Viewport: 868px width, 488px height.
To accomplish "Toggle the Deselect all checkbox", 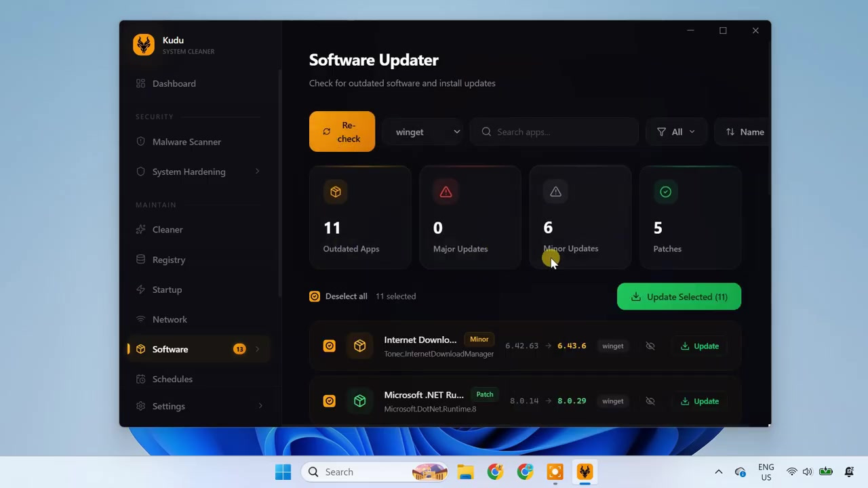I will coord(315,296).
